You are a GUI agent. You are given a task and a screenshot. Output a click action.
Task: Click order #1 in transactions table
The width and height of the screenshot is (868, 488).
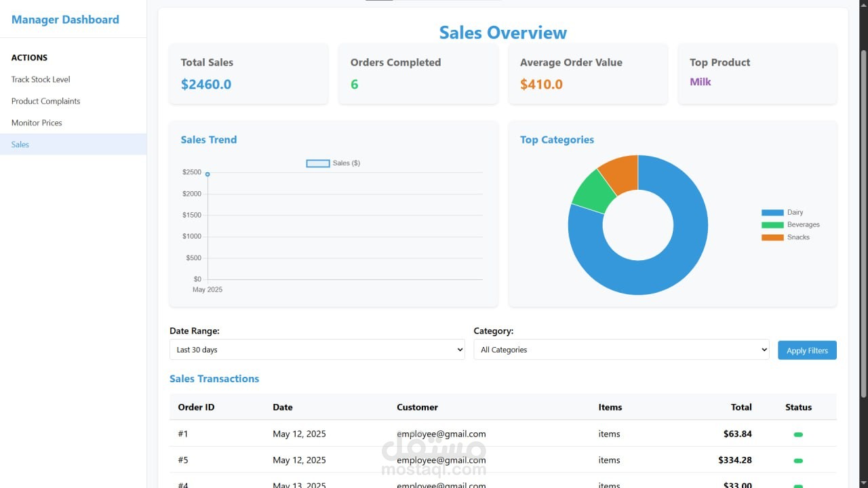(x=183, y=434)
